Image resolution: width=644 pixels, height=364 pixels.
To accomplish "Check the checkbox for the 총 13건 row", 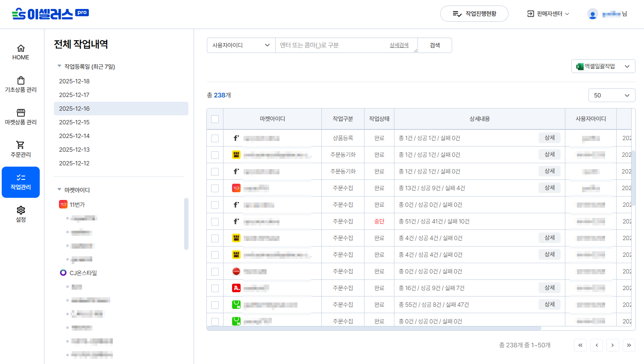I will (215, 188).
